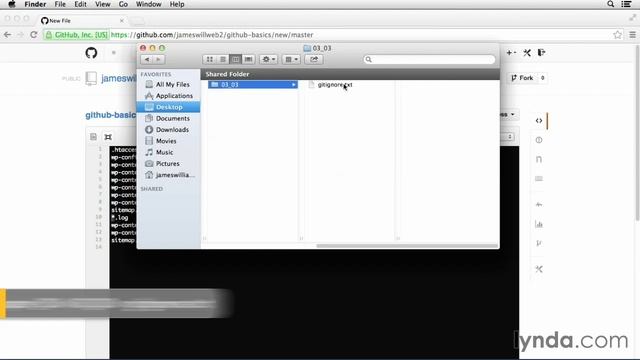Open the Edit menu in menu bar

pos(80,4)
